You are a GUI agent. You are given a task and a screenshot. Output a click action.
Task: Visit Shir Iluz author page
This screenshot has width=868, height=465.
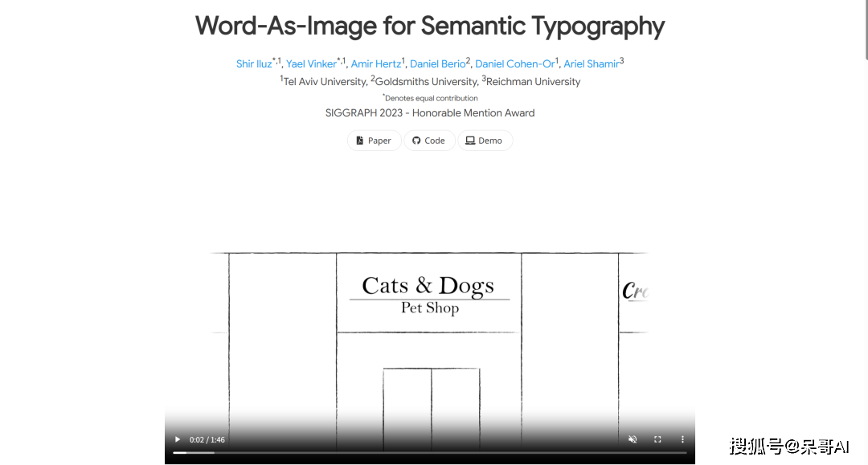(254, 64)
